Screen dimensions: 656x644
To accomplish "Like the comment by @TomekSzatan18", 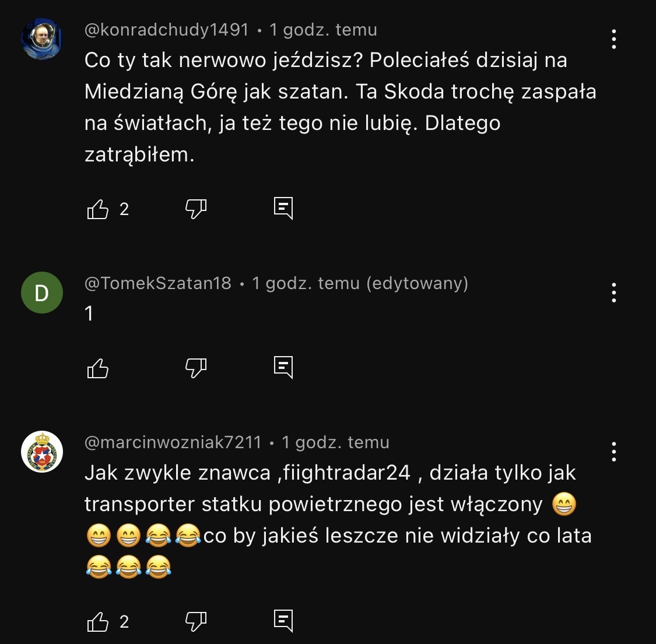I will (x=98, y=368).
